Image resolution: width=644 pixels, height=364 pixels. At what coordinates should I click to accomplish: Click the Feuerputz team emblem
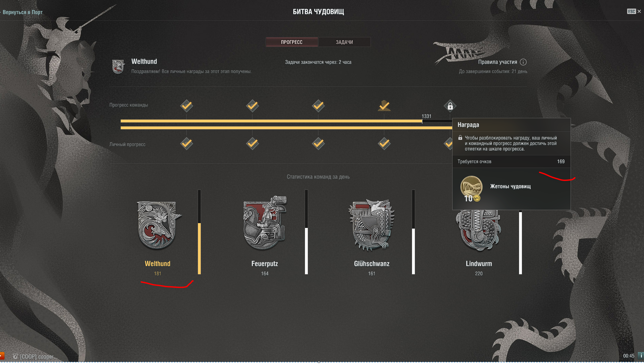pyautogui.click(x=265, y=223)
